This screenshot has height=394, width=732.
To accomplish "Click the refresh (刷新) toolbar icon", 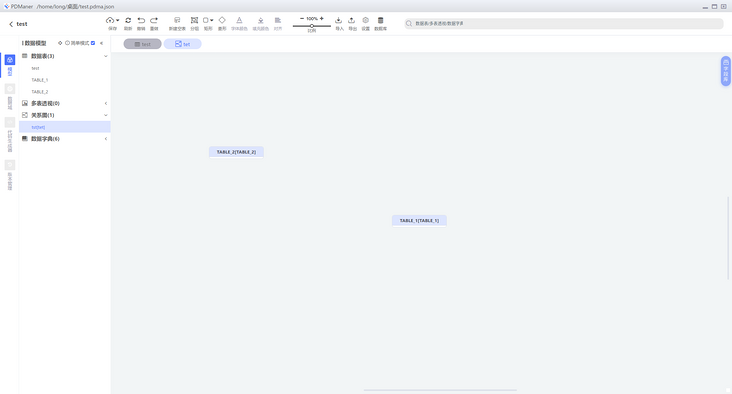I will click(128, 21).
